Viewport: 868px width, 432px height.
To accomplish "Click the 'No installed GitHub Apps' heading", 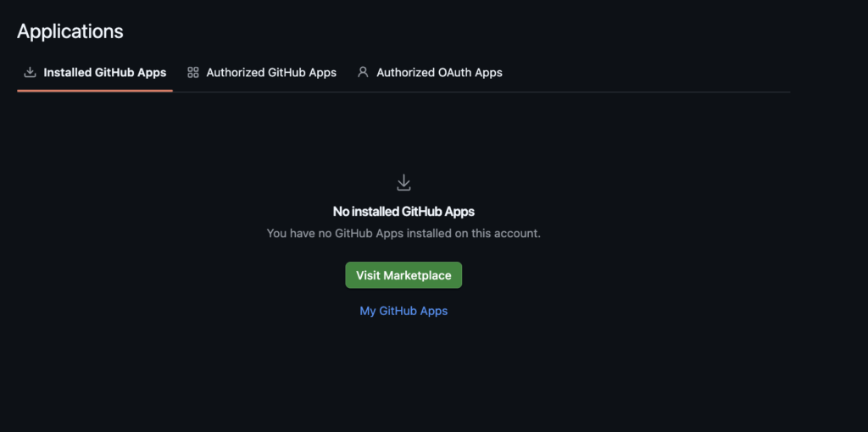I will pyautogui.click(x=403, y=211).
